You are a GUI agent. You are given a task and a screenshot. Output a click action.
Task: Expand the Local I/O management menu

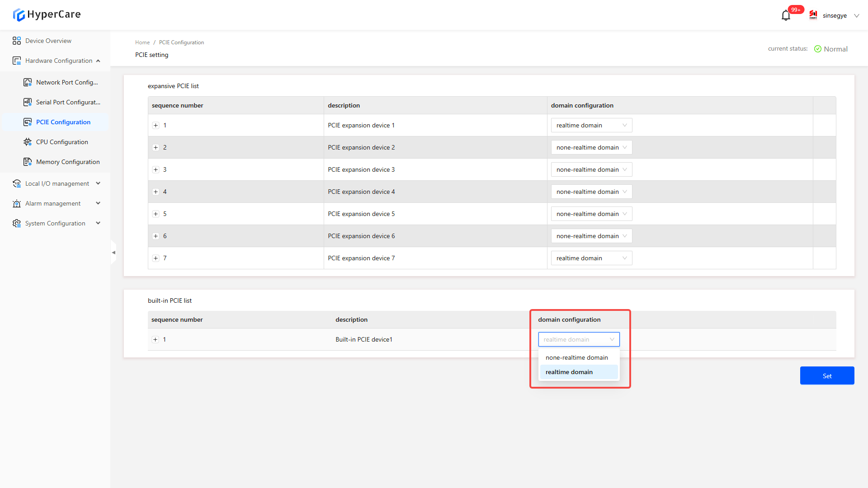(x=57, y=183)
